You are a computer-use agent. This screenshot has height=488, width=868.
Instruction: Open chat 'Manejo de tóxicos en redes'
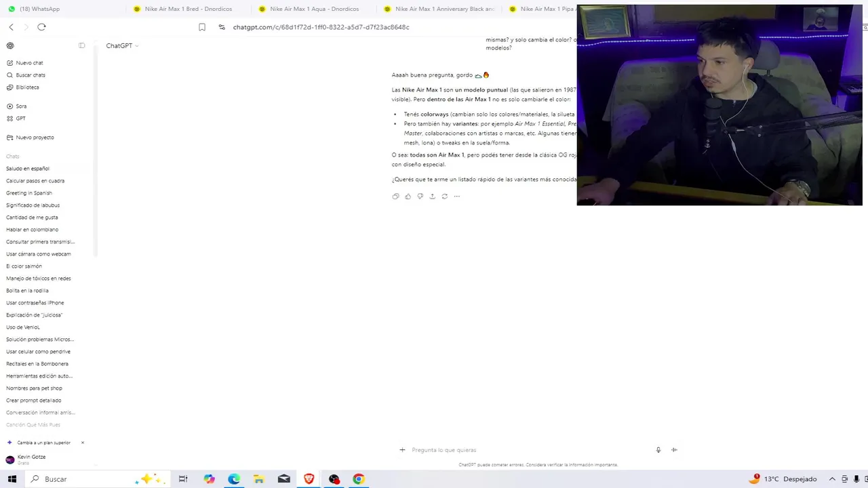[x=39, y=279]
